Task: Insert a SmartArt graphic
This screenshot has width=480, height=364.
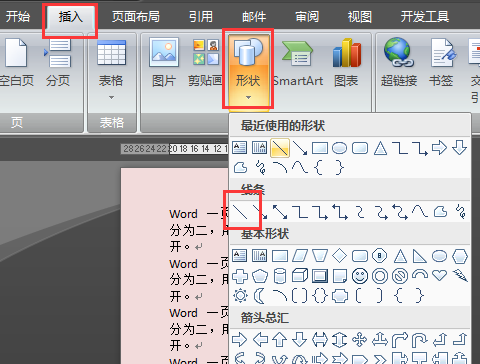Action: tap(298, 63)
